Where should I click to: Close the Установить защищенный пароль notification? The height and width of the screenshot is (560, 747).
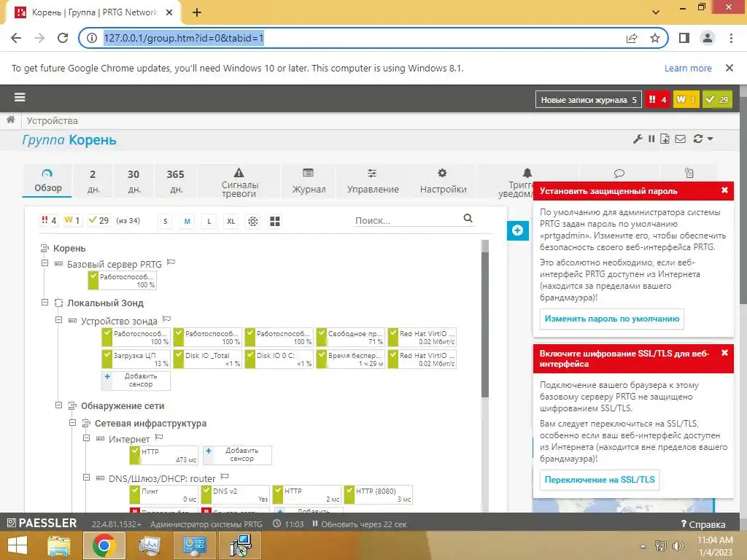(x=724, y=190)
